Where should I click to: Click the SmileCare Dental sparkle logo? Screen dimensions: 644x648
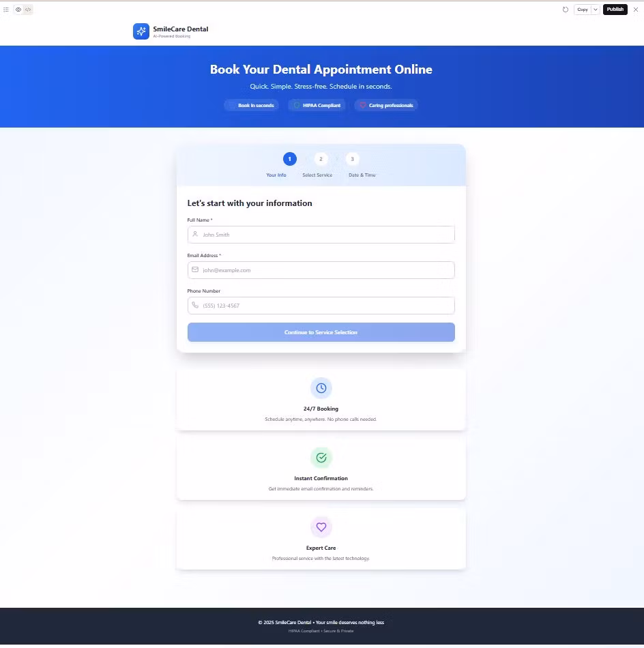[141, 31]
